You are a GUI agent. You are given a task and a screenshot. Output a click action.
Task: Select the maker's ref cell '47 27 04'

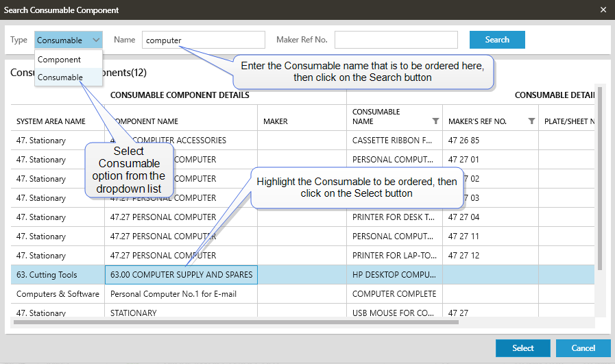pos(490,217)
